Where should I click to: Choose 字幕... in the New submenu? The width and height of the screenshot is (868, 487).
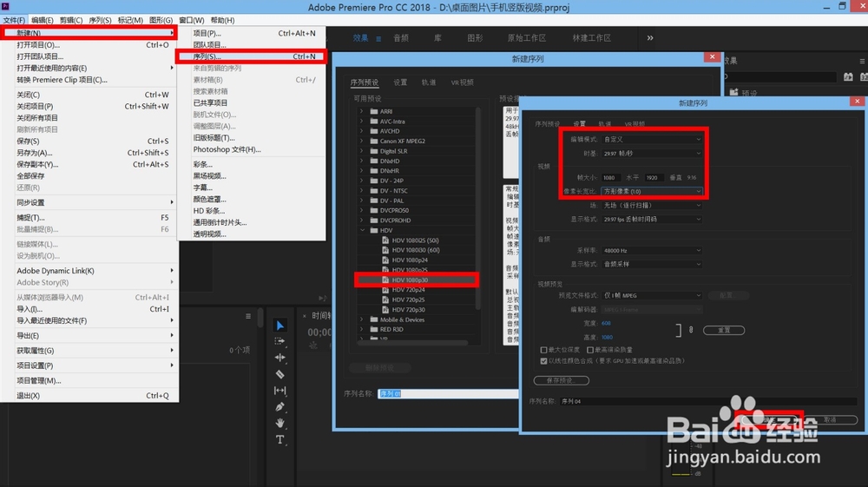(x=251, y=188)
